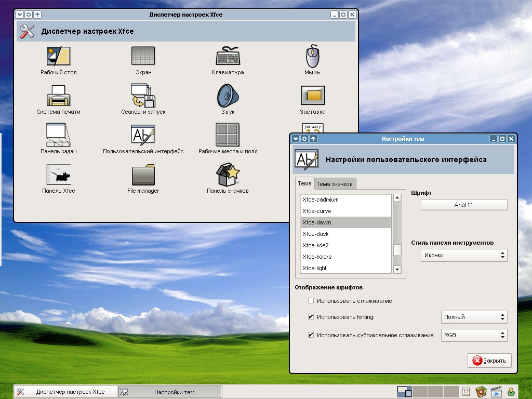Switch to the Тема tab
This screenshot has width=532, height=399.
[304, 183]
